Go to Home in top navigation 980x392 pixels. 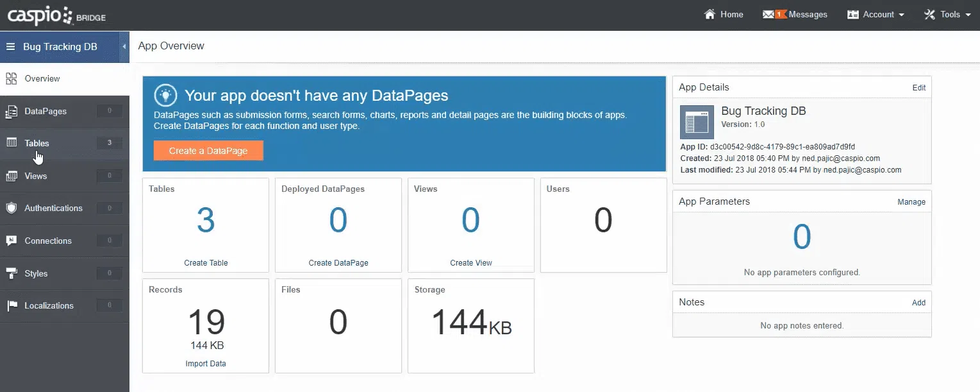click(724, 14)
